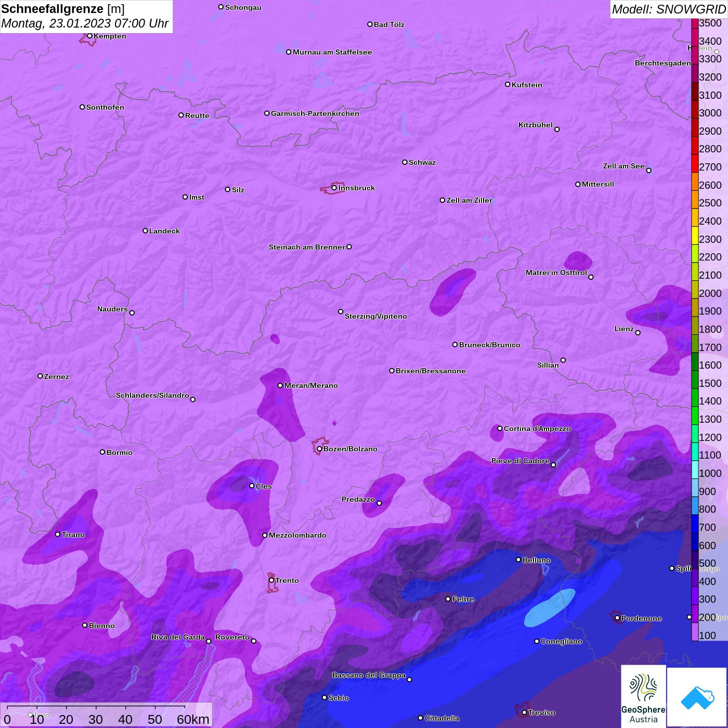The width and height of the screenshot is (728, 728).
Task: Click the Kufstein marker dot
Action: coord(508,84)
